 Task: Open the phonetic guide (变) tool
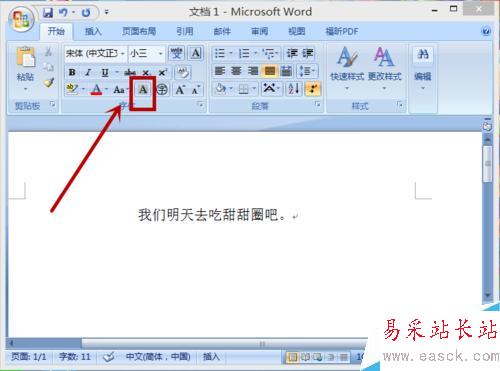176,53
